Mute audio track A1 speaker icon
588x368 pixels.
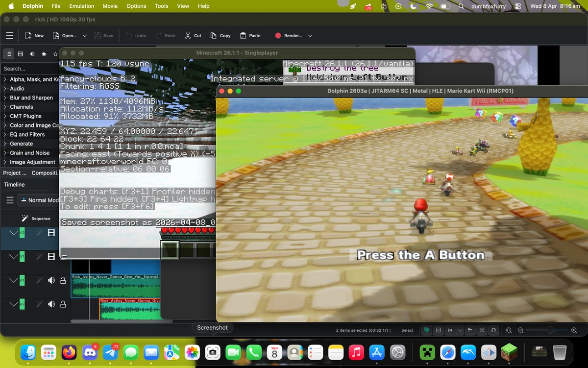coord(51,280)
